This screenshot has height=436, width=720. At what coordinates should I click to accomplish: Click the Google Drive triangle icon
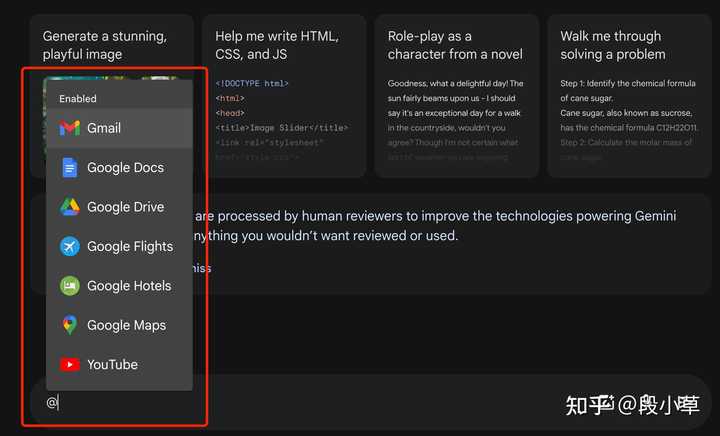(70, 207)
